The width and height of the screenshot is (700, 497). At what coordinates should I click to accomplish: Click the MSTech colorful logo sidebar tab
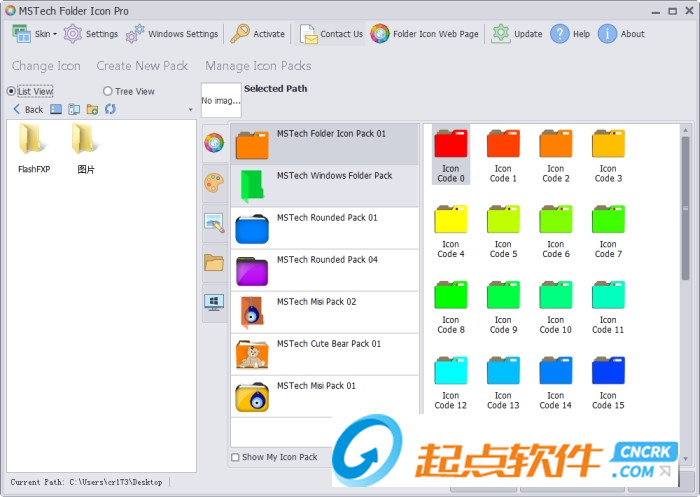215,143
